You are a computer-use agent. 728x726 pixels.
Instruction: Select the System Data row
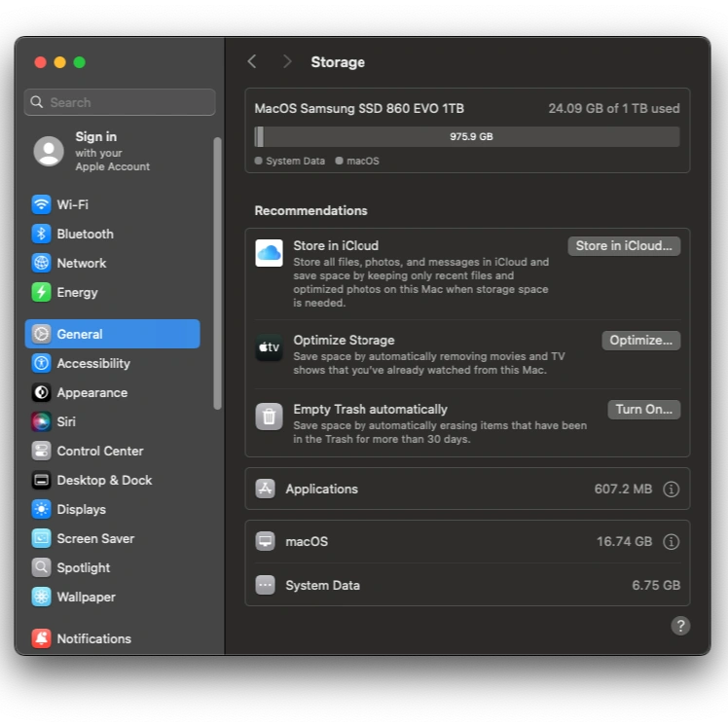pyautogui.click(x=467, y=586)
